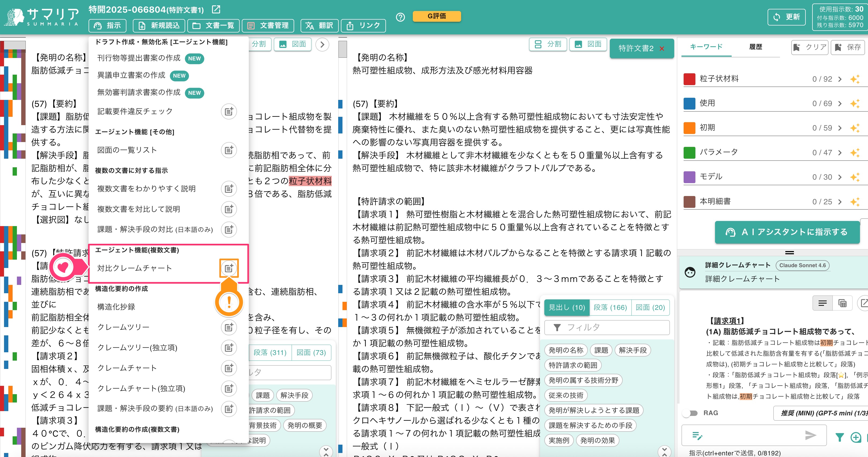Toggle the RAG switch
The image size is (868, 457).
coord(690,413)
